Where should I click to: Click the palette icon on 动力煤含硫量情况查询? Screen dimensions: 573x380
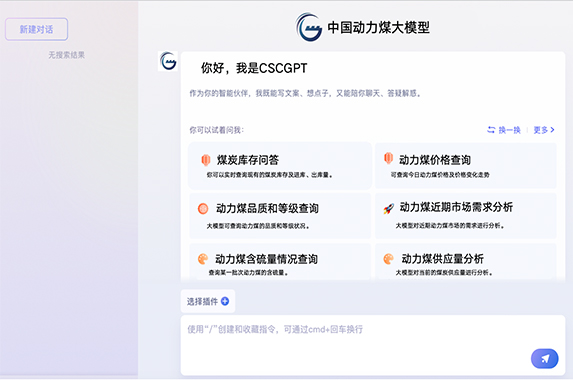pyautogui.click(x=203, y=259)
